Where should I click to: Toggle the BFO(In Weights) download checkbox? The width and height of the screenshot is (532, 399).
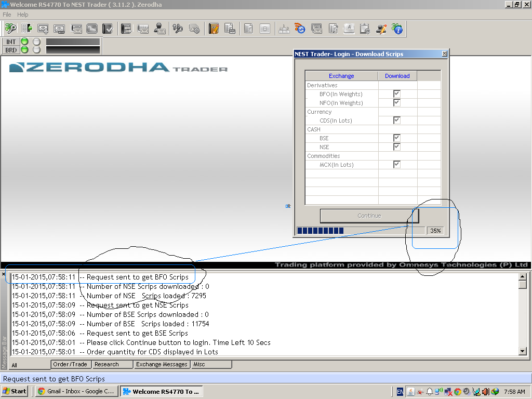click(396, 94)
